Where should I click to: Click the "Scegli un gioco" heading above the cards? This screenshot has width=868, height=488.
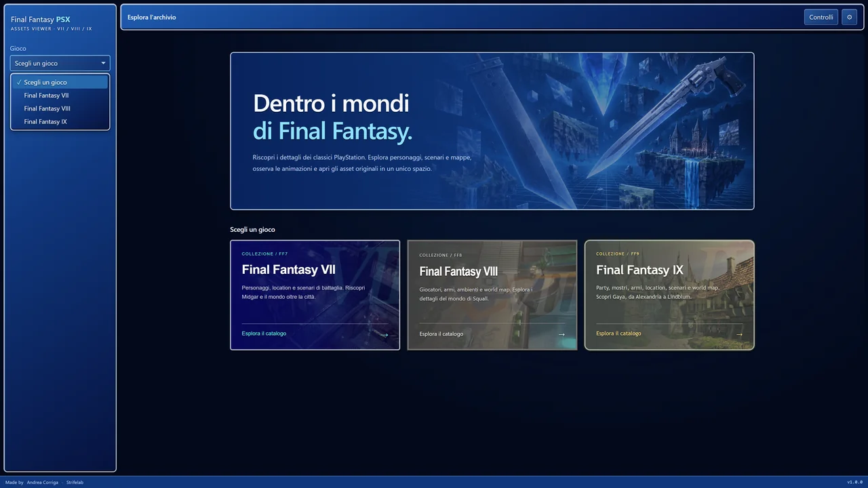coord(252,230)
